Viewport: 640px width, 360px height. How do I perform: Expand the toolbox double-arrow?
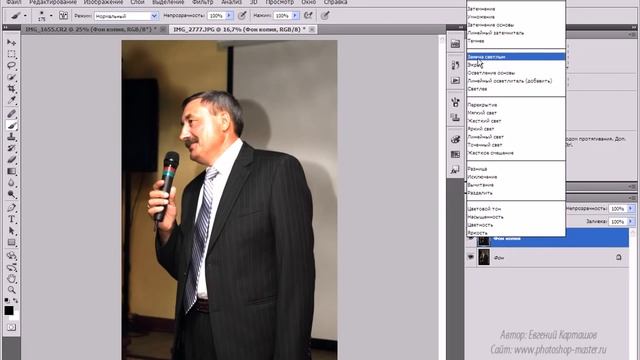pyautogui.click(x=6, y=27)
